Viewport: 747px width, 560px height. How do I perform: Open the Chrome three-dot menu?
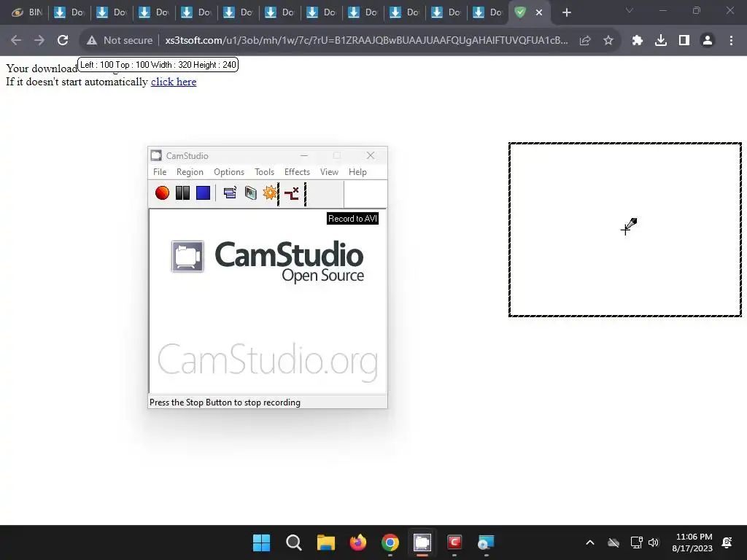(731, 41)
